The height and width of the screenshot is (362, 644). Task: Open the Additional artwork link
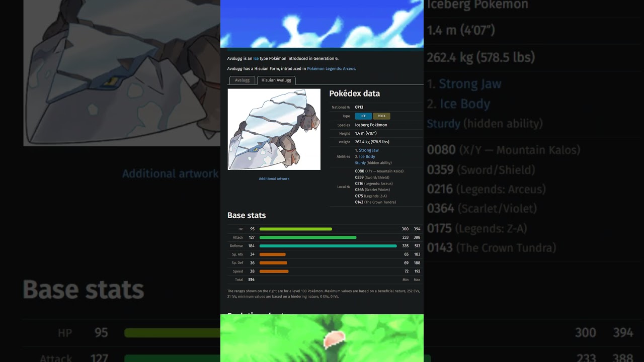click(274, 178)
